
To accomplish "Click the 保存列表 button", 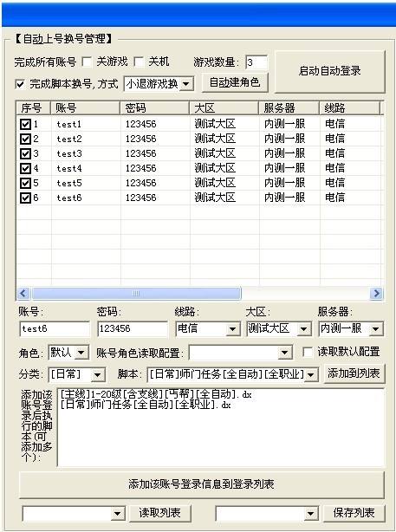I will (354, 513).
